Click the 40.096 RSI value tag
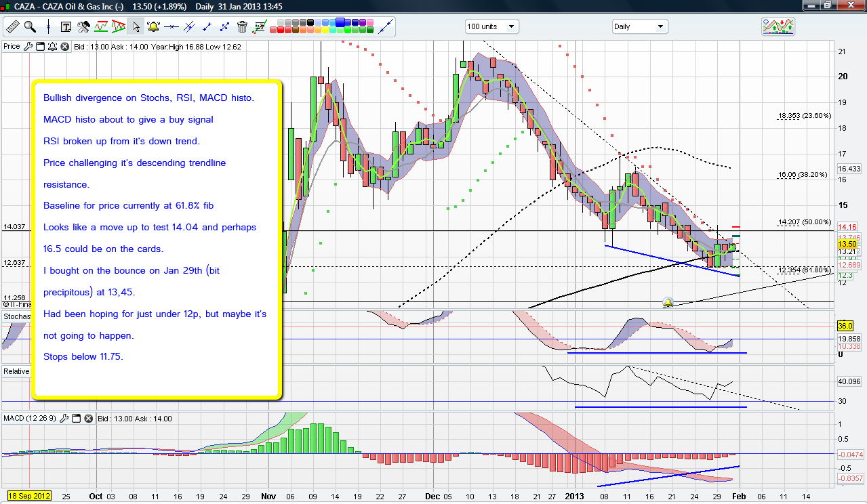 849,381
